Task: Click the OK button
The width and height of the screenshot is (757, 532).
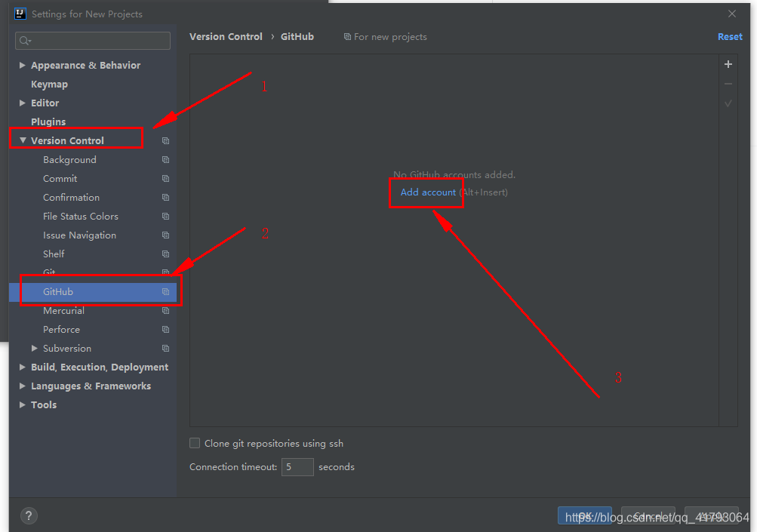Action: tap(585, 515)
